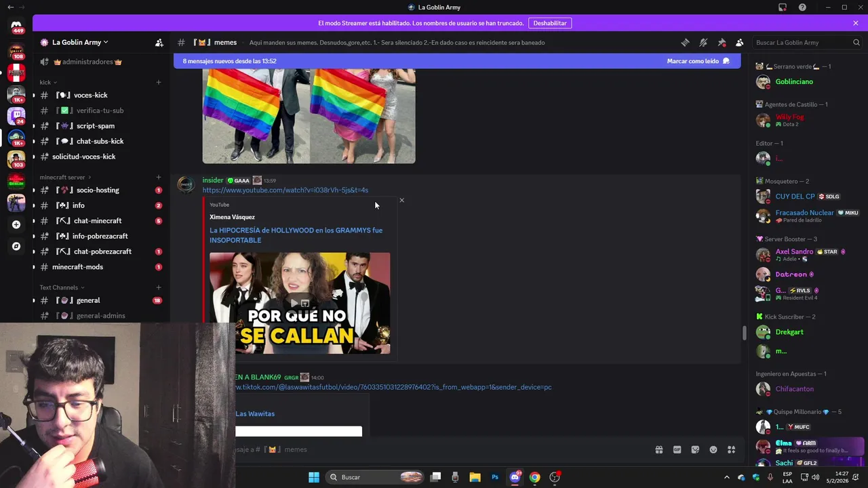Open pinned messages icon
The height and width of the screenshot is (488, 868).
pos(722,42)
